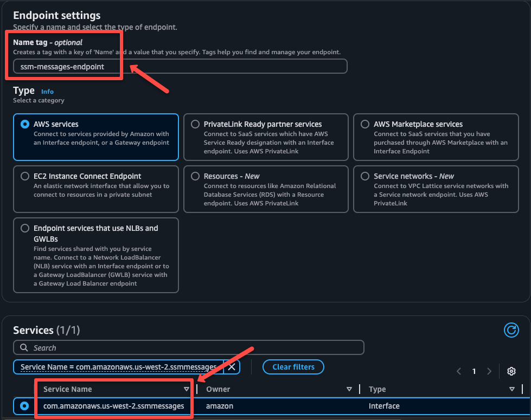Screen dimensions: 531x420
Task: Select PrivateLink Ready partner services
Action: click(x=195, y=124)
